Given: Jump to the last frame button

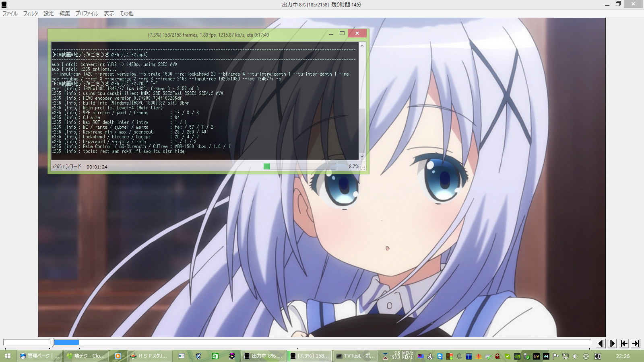Looking at the screenshot, I should (636, 343).
